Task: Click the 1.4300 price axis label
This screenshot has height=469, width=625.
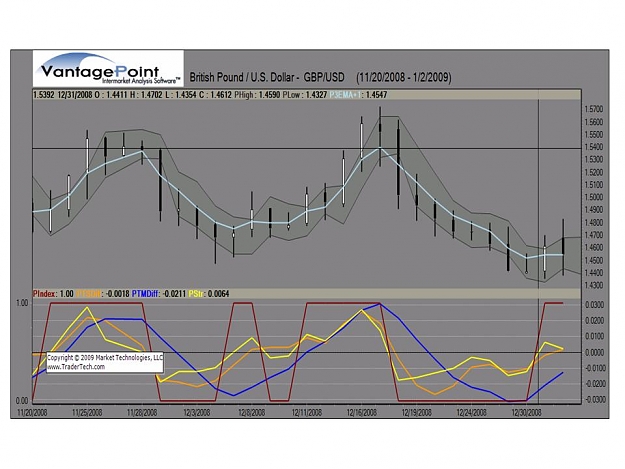Action: coord(594,285)
